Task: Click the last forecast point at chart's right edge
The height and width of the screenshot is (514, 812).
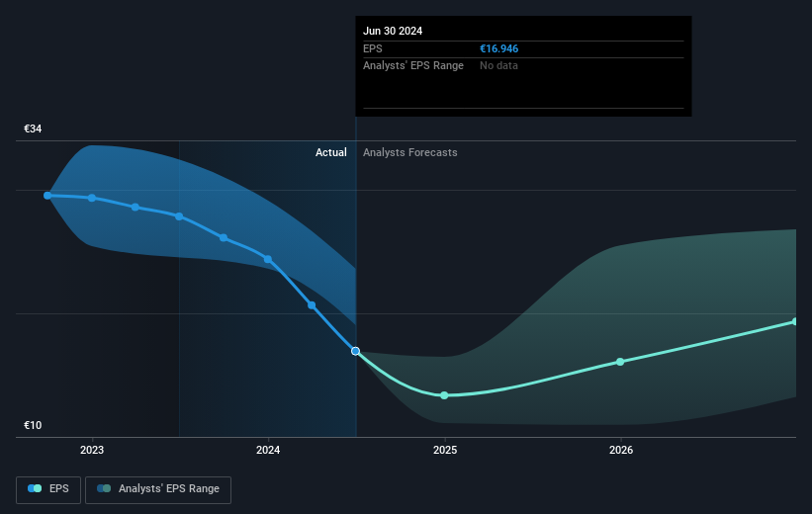Action: click(795, 322)
